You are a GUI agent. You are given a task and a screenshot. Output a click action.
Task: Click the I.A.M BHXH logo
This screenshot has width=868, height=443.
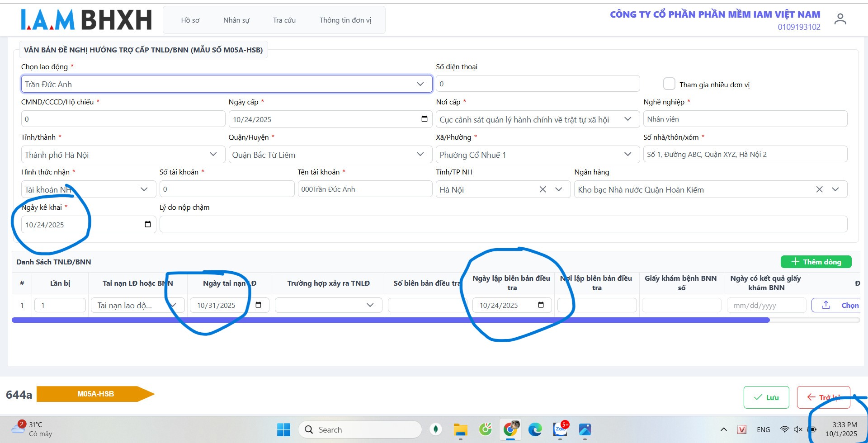[x=86, y=20]
